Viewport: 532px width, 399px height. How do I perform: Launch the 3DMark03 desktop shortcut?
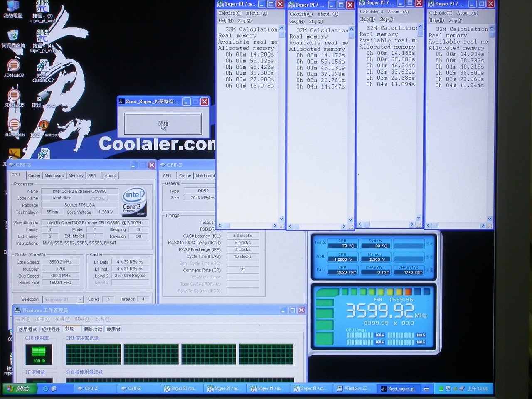(14, 68)
